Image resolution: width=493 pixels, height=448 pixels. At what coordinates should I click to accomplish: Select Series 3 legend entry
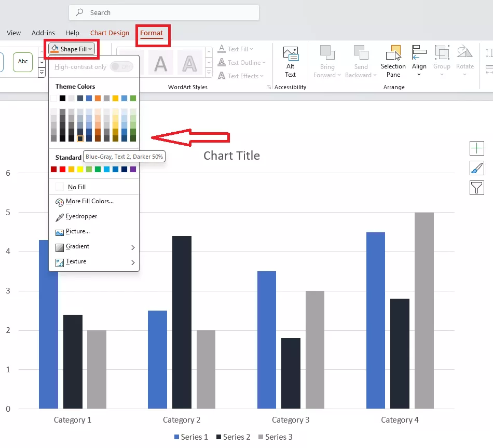pos(276,437)
